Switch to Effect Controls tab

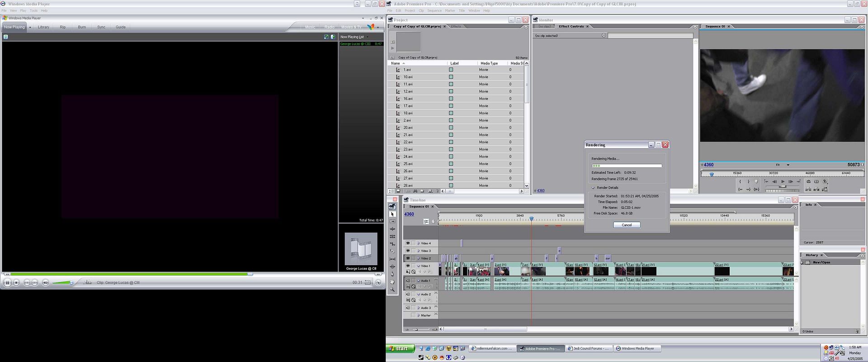[x=571, y=26]
